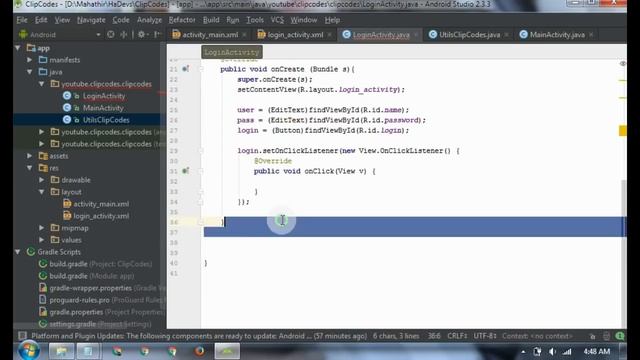640x360 pixels.
Task: Close the activity_main.xml editor tab
Action: point(244,35)
